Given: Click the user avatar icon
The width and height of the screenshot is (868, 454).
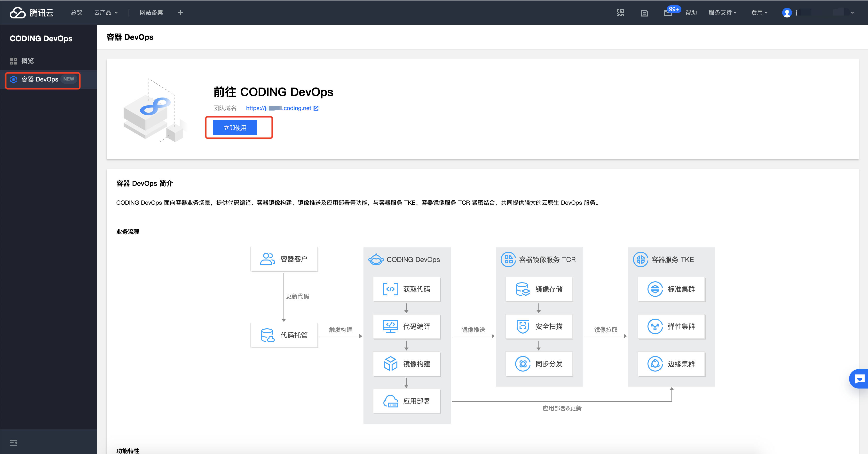Looking at the screenshot, I should [787, 13].
